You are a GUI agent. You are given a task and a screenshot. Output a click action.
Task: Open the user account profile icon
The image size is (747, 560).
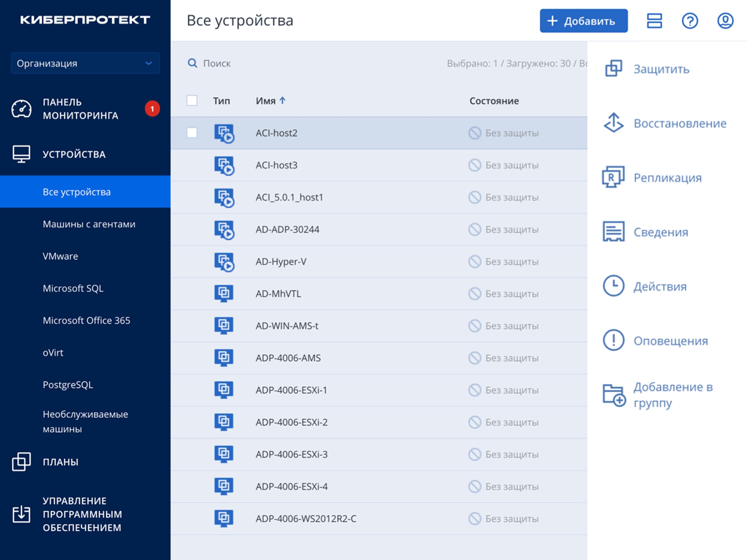[725, 21]
